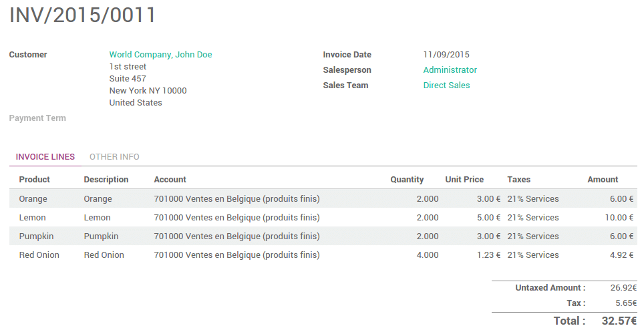Click the Account column header
644x328 pixels.
coord(170,180)
